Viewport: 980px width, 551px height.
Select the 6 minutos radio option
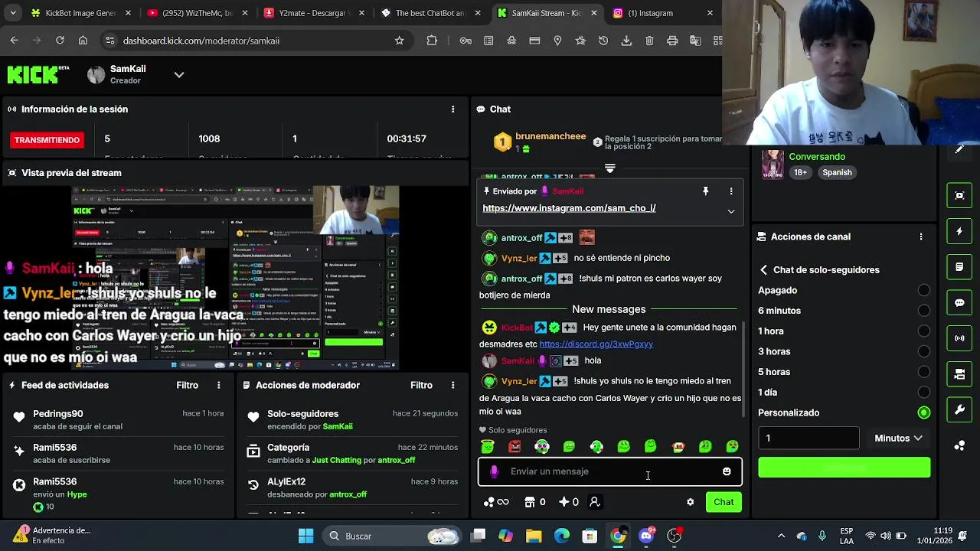pyautogui.click(x=924, y=311)
